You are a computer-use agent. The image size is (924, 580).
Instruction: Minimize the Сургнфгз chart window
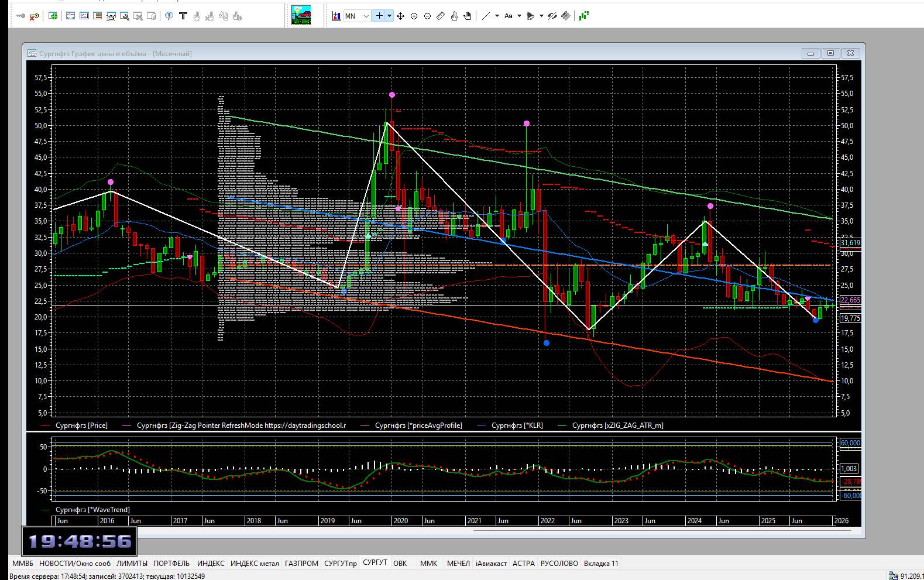(810, 53)
